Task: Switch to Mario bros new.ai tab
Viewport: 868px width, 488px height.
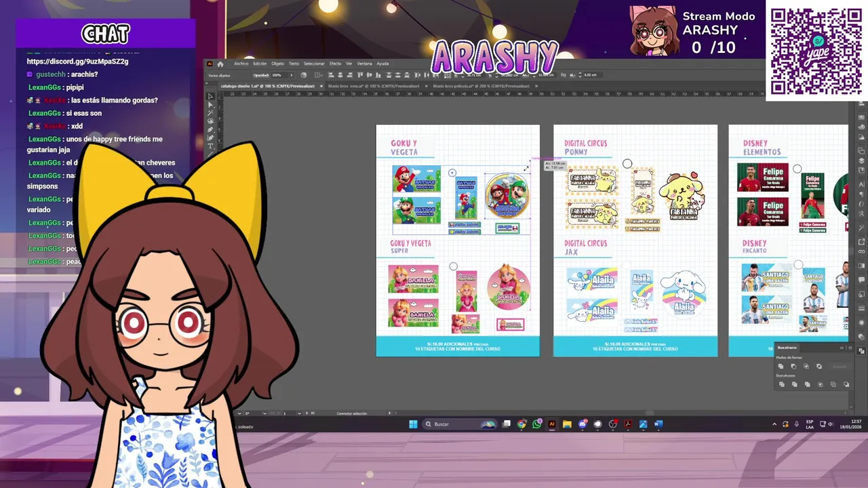Action: click(374, 86)
